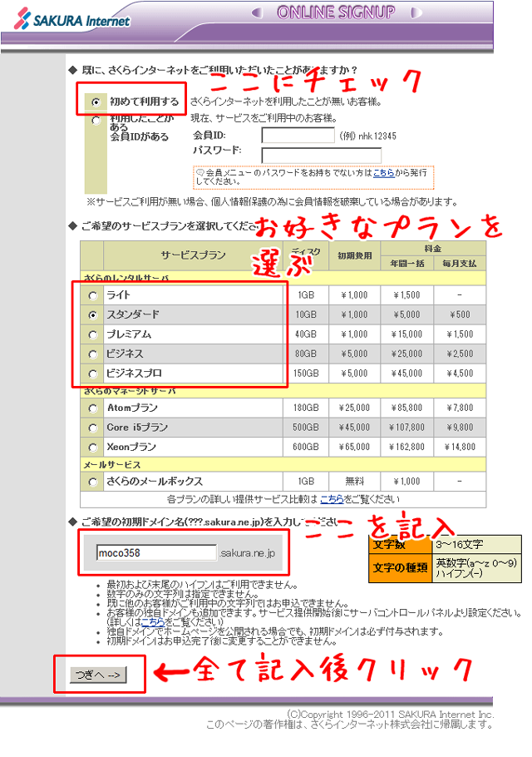Click the 600GB disk size cell
532x757 pixels.
[x=306, y=447]
